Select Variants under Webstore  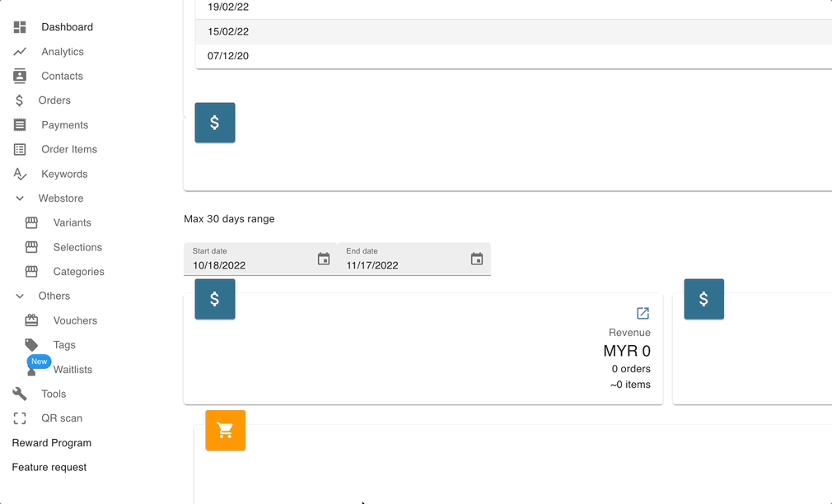coord(72,222)
